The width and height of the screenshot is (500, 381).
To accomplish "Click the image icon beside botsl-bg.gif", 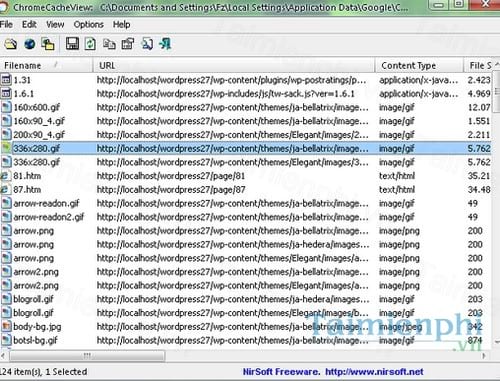I will point(6,340).
